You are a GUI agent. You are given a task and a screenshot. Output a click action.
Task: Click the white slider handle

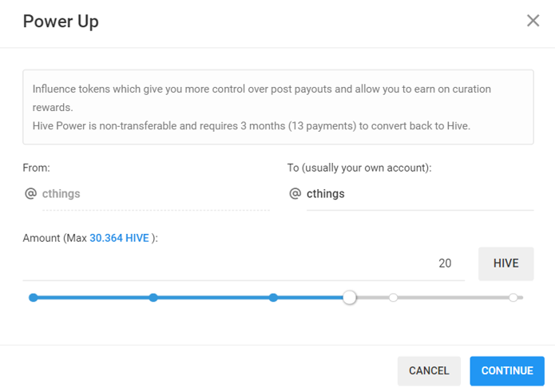pyautogui.click(x=350, y=298)
